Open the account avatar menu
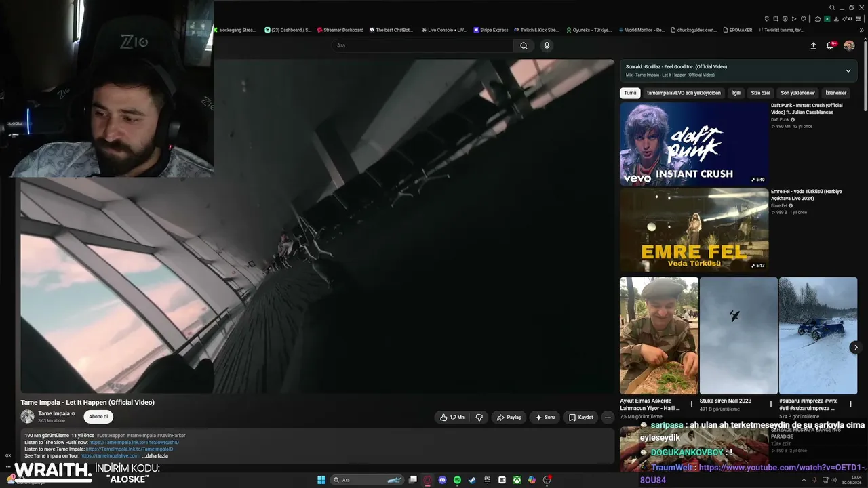868x488 pixels. click(849, 45)
